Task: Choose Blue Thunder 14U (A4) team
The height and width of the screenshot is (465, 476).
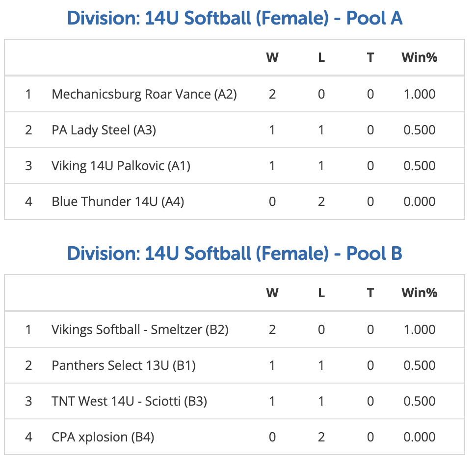Action: pos(118,202)
